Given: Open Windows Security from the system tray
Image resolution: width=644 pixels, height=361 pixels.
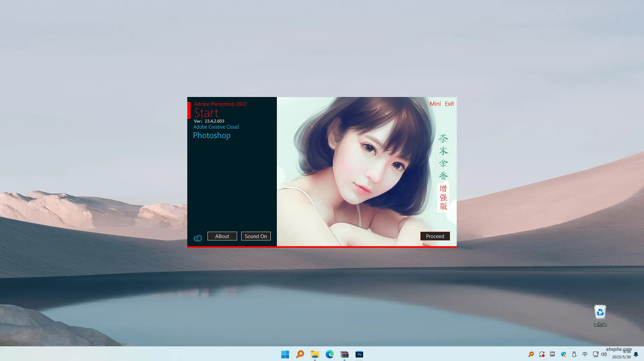Looking at the screenshot, I should tap(563, 354).
